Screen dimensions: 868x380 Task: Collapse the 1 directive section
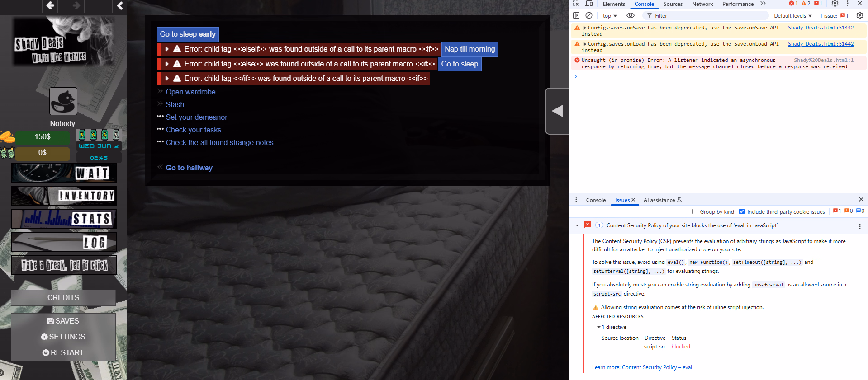tap(599, 327)
